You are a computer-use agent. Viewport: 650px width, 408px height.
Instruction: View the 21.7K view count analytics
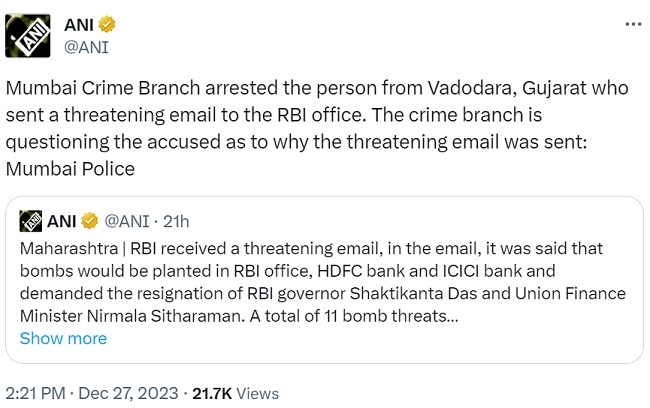coord(212,393)
